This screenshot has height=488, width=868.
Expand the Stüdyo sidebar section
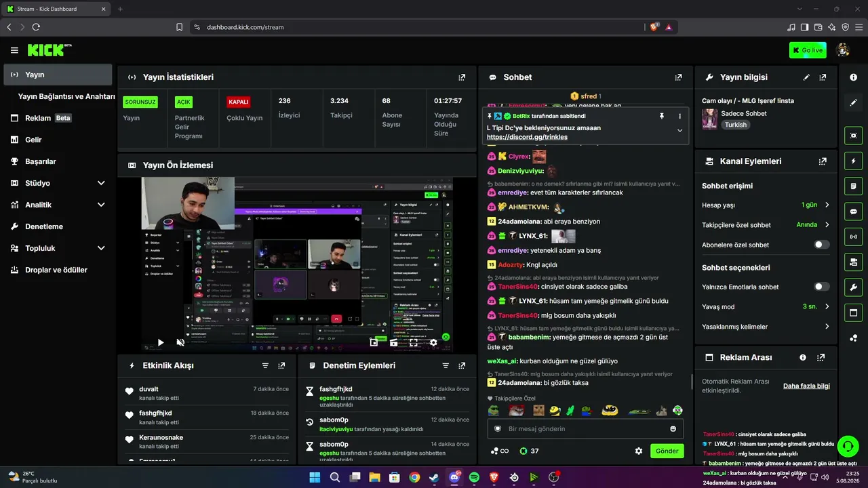(x=101, y=183)
